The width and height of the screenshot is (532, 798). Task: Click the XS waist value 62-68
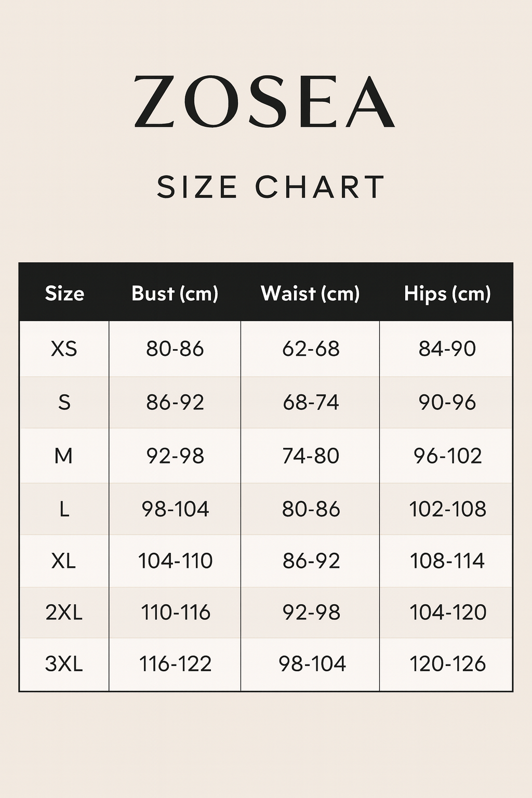[x=311, y=349]
